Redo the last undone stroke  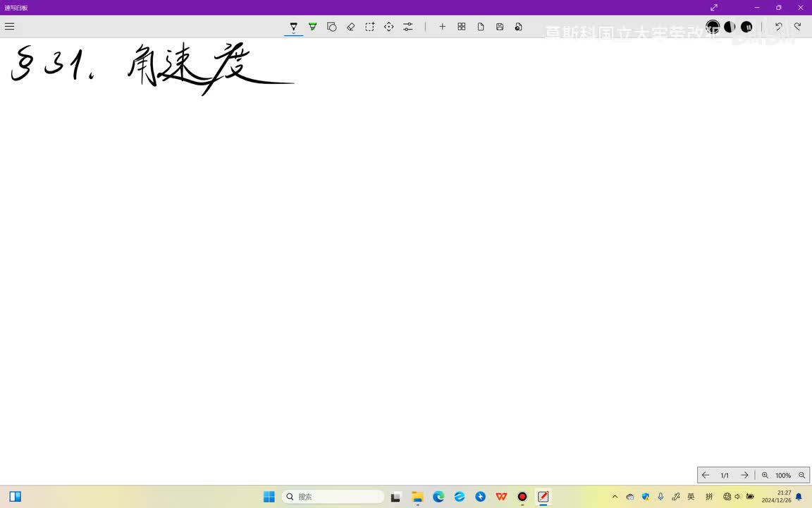point(797,26)
